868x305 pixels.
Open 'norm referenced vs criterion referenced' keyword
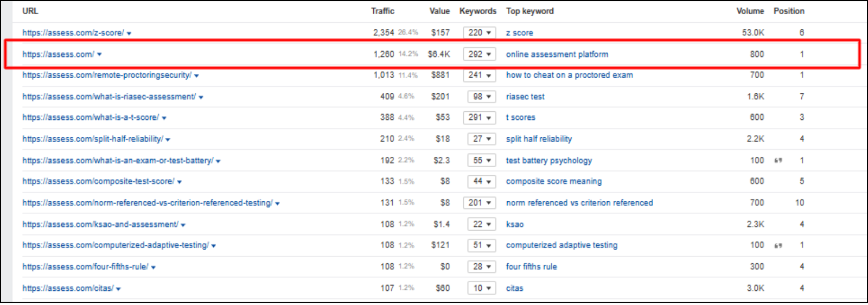click(x=579, y=202)
